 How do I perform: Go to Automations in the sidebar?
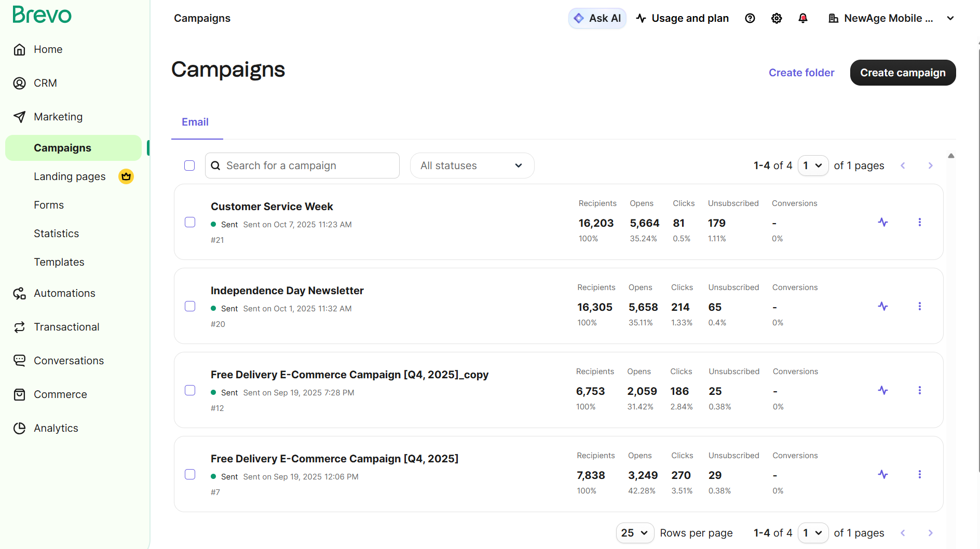[64, 293]
